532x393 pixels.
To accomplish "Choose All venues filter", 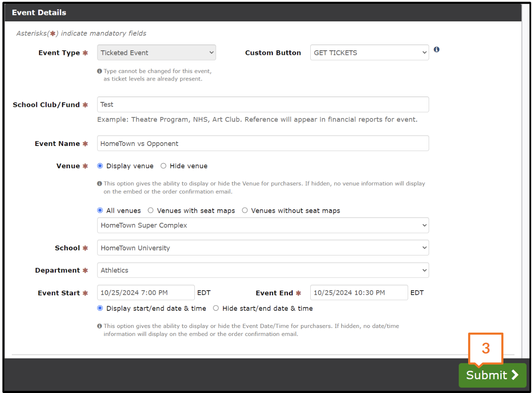I will [100, 211].
